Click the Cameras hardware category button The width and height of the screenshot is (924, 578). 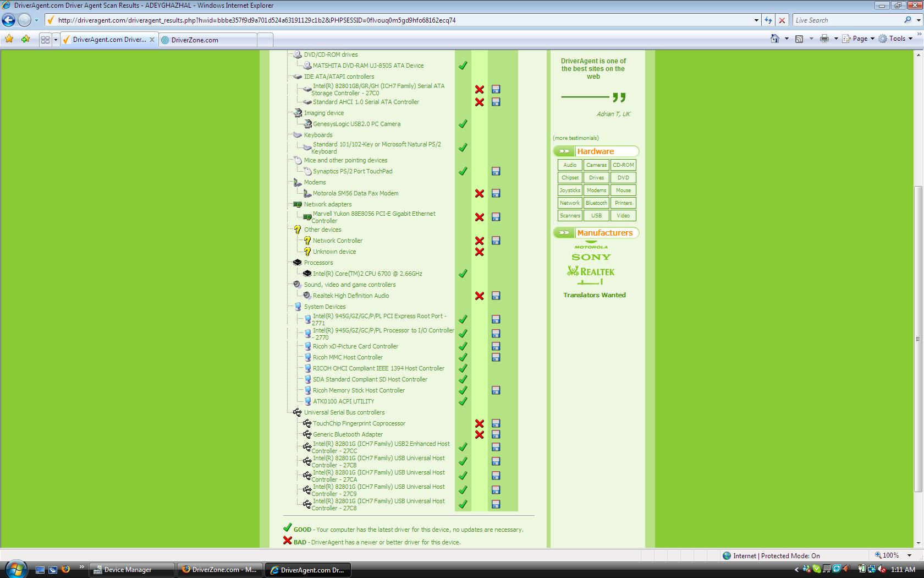[x=596, y=165]
